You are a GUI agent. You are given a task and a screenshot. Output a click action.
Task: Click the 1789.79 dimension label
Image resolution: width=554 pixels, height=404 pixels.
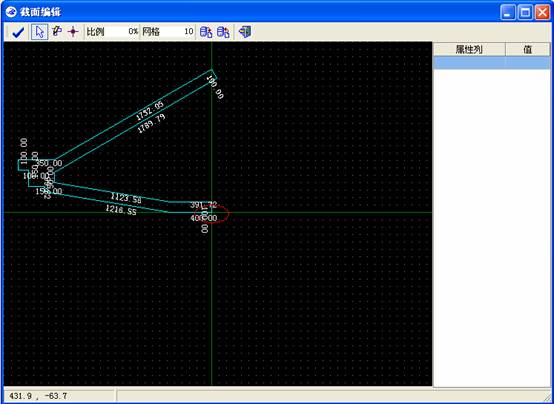tap(152, 123)
